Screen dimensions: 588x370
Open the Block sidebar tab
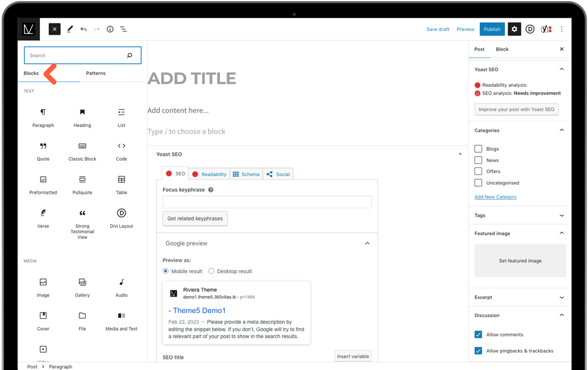(502, 49)
